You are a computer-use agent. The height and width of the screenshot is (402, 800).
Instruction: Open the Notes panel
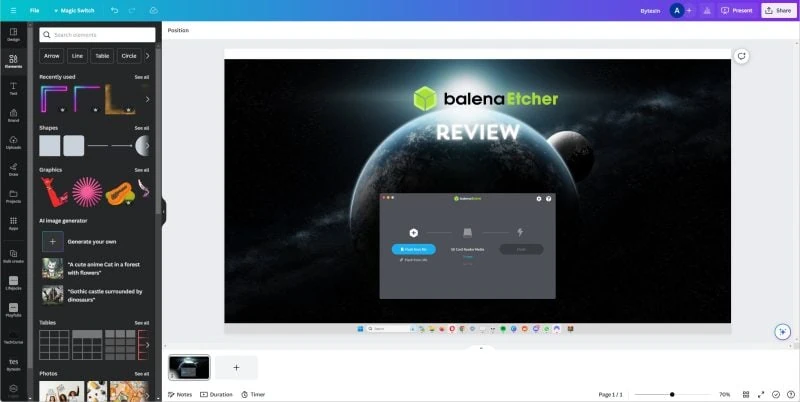180,394
